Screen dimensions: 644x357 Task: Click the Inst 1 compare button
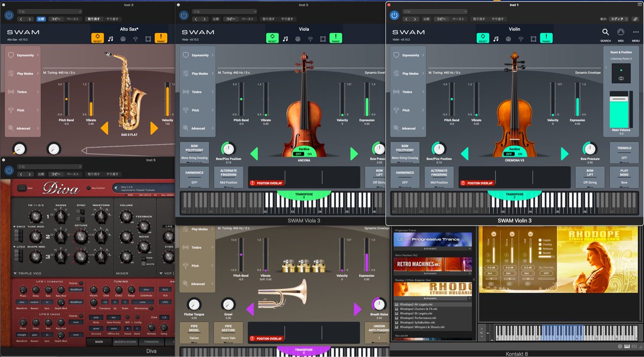427,19
